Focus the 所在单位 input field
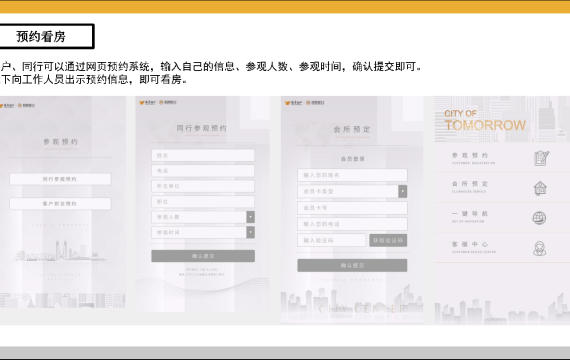 [x=203, y=186]
